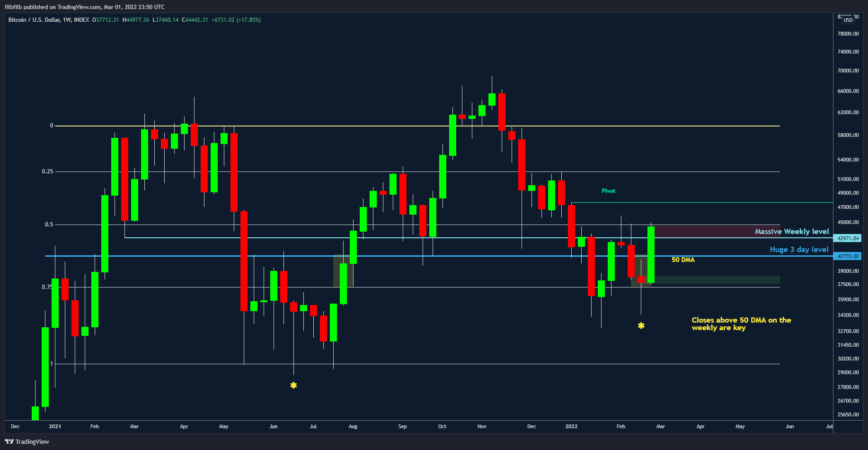
Task: Click the TradingView logo at bottom left
Action: pyautogui.click(x=27, y=441)
